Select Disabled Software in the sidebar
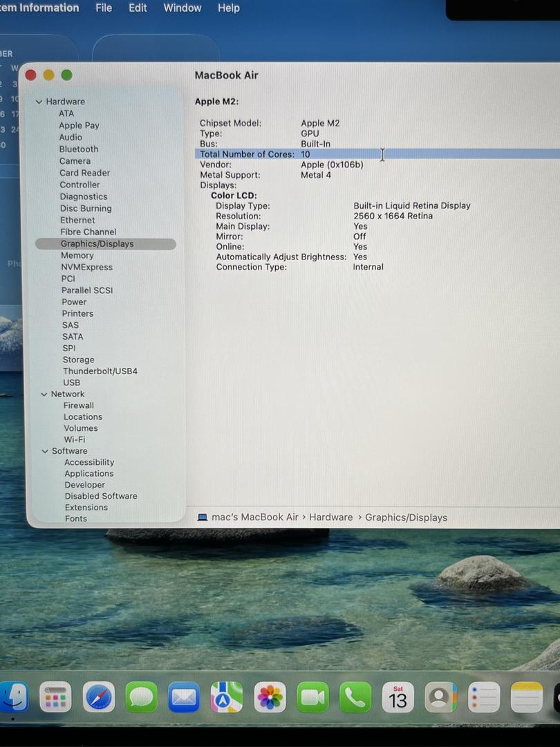The image size is (560, 747). pos(101,496)
